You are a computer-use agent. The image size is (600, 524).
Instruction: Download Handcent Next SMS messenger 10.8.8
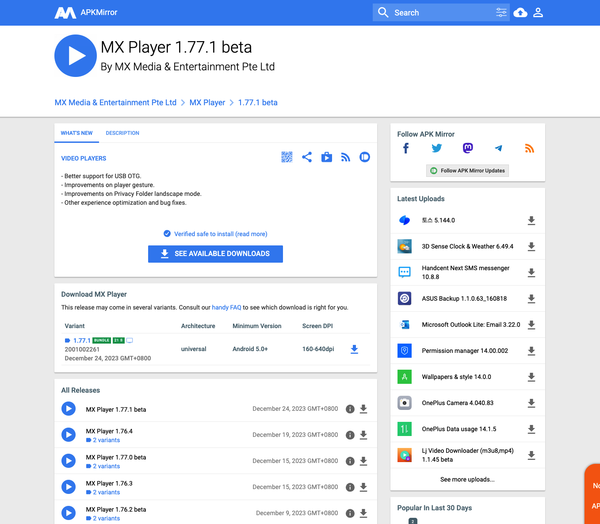[x=531, y=273]
